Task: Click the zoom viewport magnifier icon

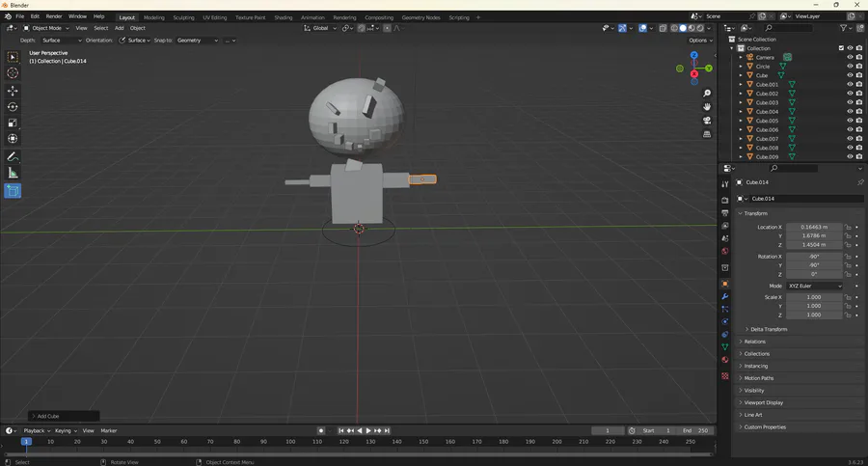Action: pyautogui.click(x=707, y=94)
